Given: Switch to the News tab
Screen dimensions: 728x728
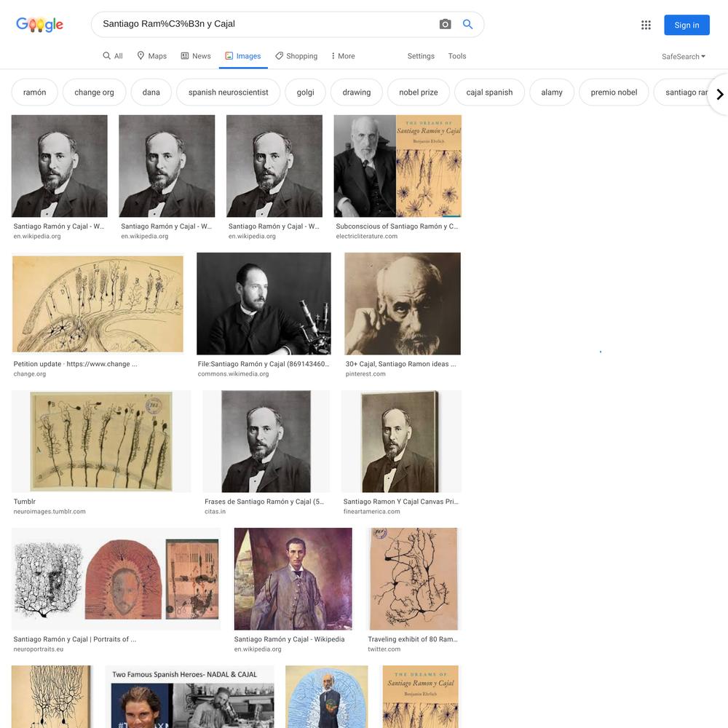Looking at the screenshot, I should 195,56.
